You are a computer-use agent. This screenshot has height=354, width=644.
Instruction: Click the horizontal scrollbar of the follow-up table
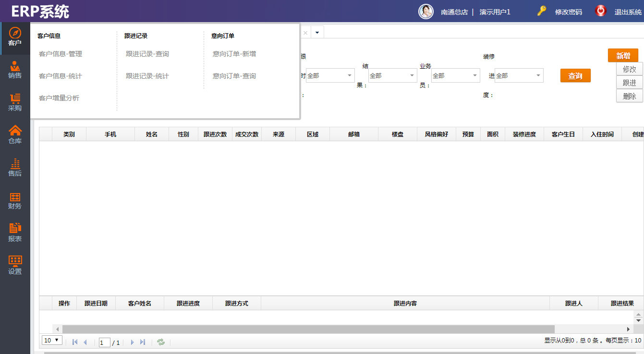point(307,329)
